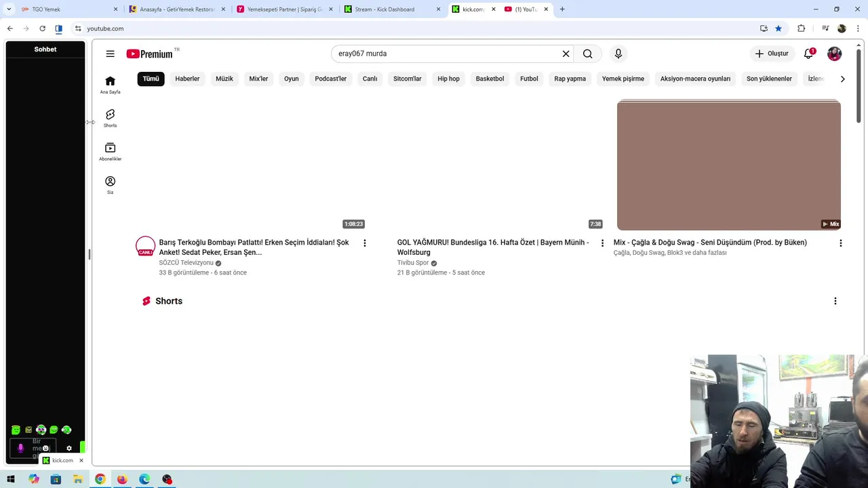The height and width of the screenshot is (488, 868).
Task: Run search with the magnifier button
Action: (588, 54)
